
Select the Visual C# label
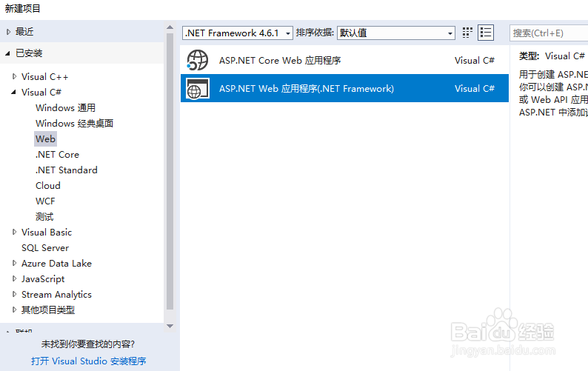pos(41,93)
